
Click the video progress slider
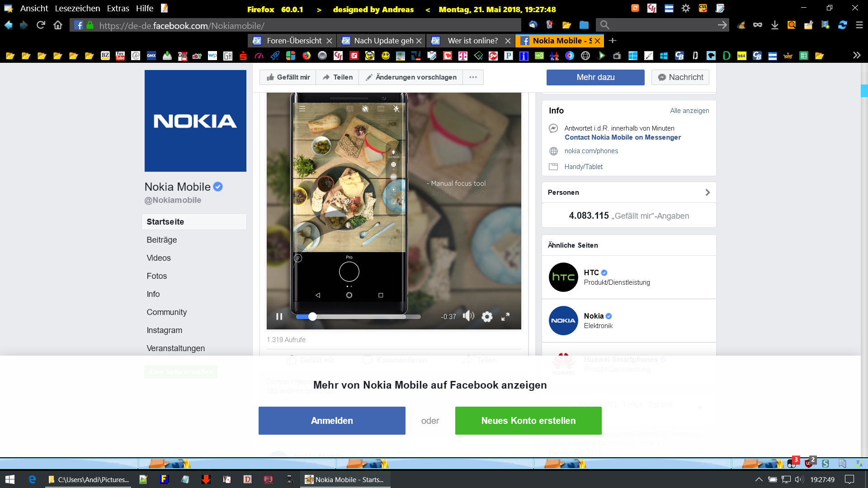coord(358,317)
